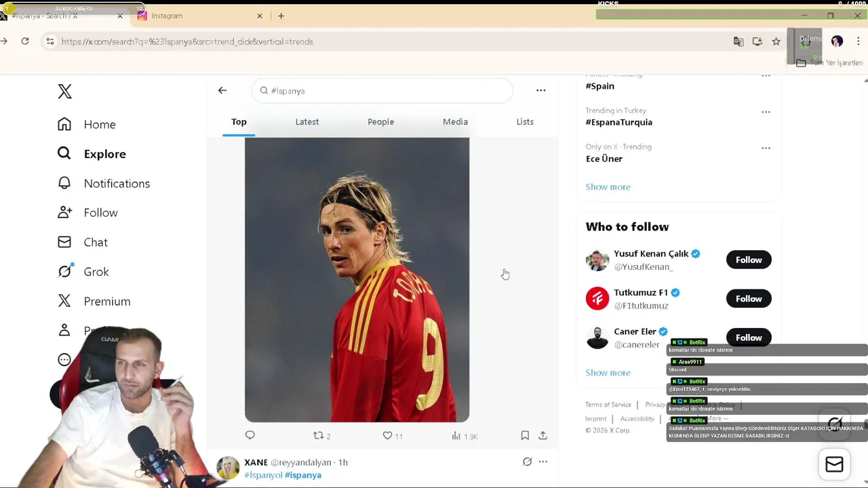868x488 pixels.
Task: Open options for #EspanaTurquia trend
Action: [x=766, y=112]
